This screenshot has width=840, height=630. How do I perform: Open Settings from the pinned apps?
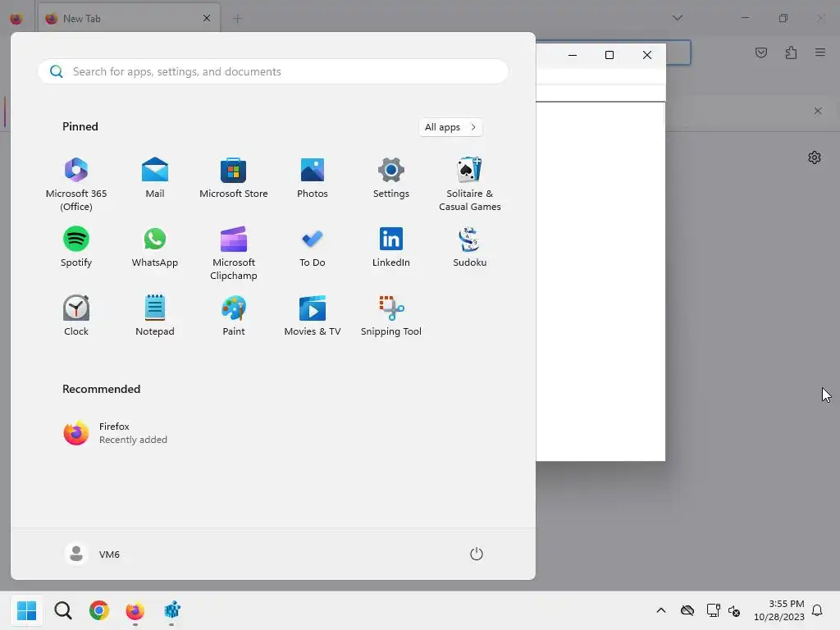[x=391, y=177]
